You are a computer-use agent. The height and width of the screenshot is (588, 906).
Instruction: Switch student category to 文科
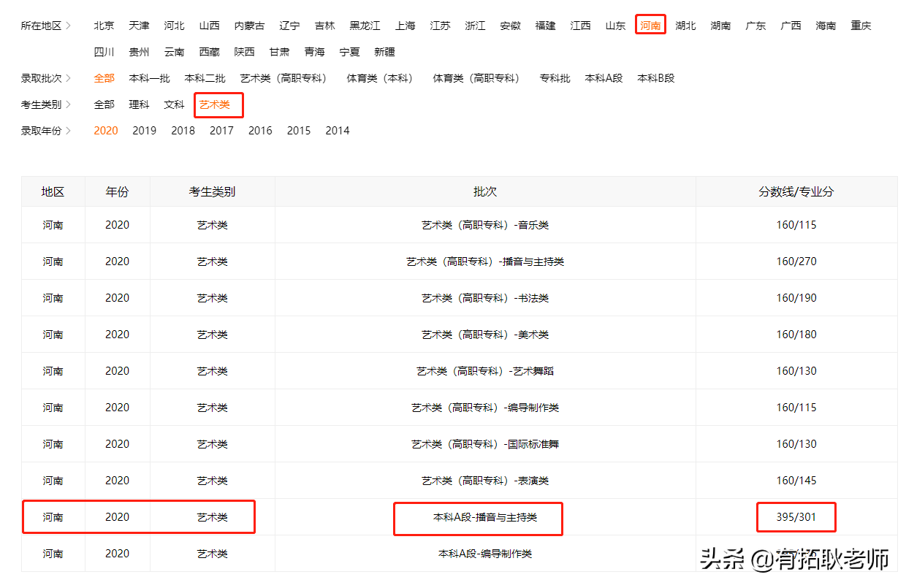pyautogui.click(x=174, y=104)
